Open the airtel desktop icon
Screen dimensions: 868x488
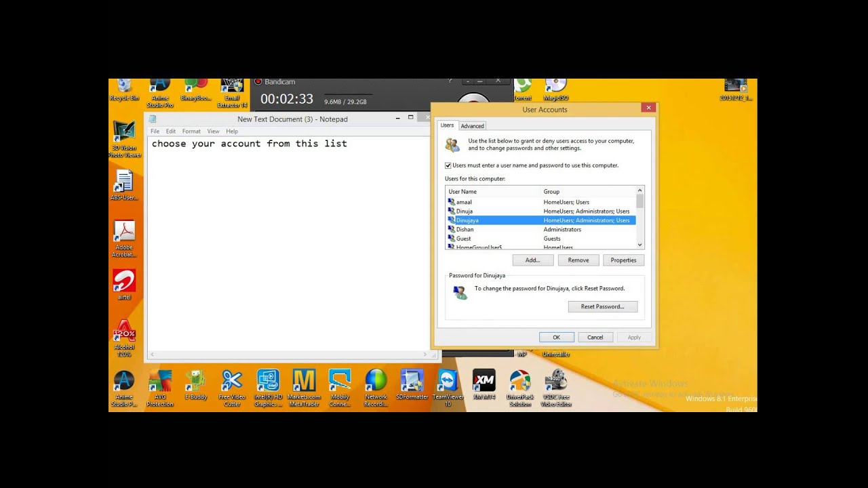(124, 285)
